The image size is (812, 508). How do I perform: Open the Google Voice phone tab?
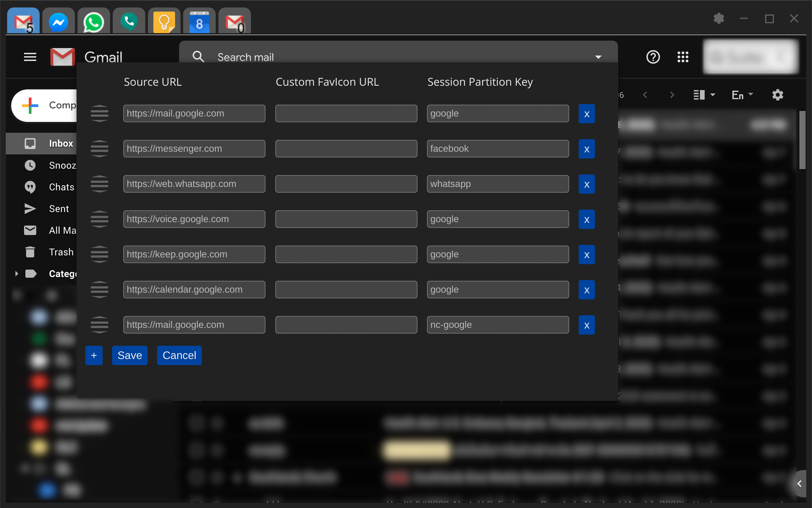tap(129, 21)
